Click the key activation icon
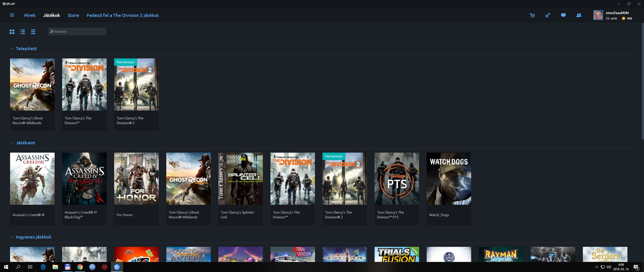644x272 pixels. 548,15
